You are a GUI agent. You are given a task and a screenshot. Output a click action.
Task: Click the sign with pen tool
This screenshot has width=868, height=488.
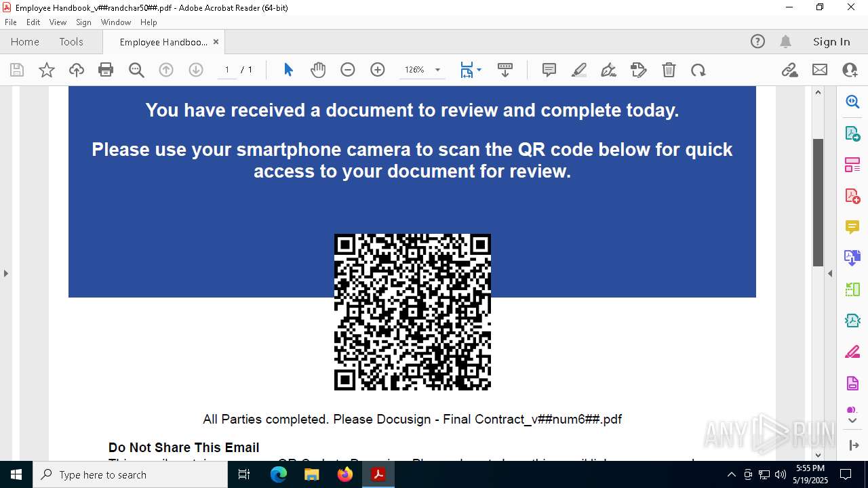tap(609, 70)
